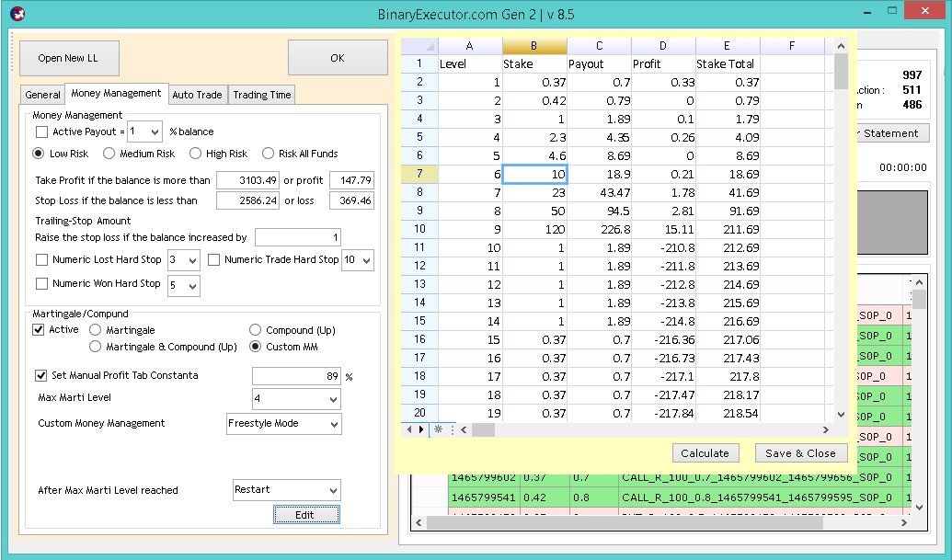Select row 7 header in spreadsheet

click(x=419, y=174)
